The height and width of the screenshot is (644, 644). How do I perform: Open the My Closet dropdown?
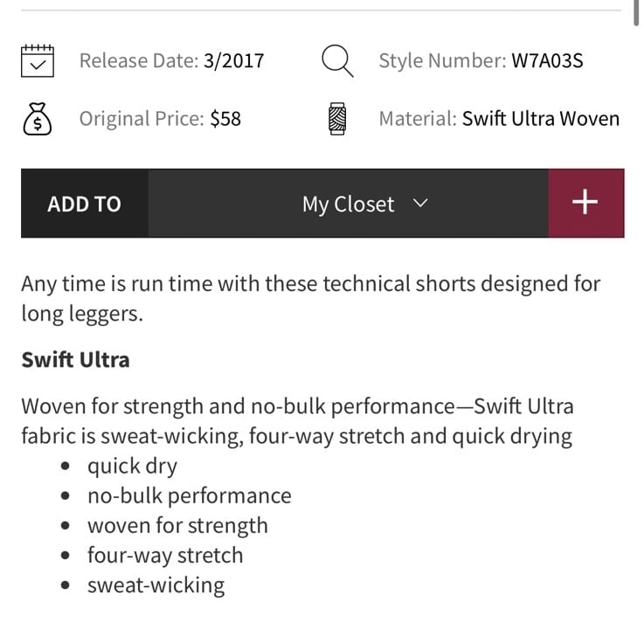(348, 203)
